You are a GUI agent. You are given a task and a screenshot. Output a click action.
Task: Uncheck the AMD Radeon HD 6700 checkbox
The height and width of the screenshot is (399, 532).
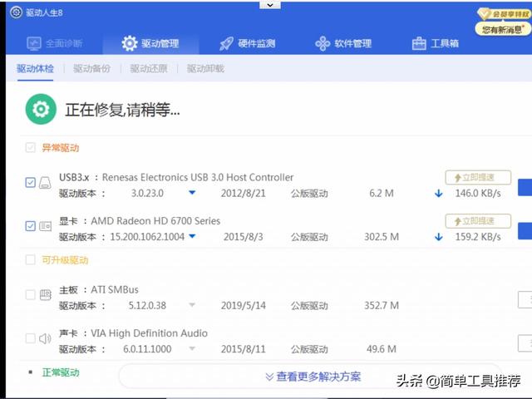[x=30, y=226]
